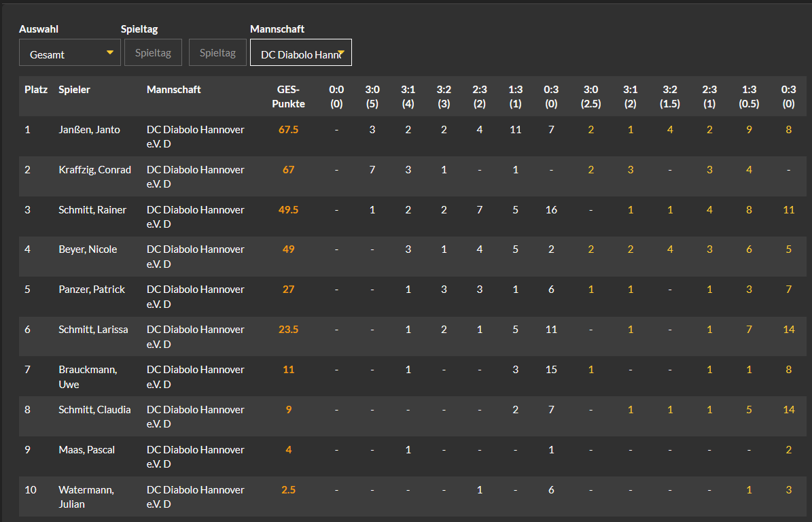Click the 0:0 (0) column header
The height and width of the screenshot is (522, 812).
click(x=336, y=97)
